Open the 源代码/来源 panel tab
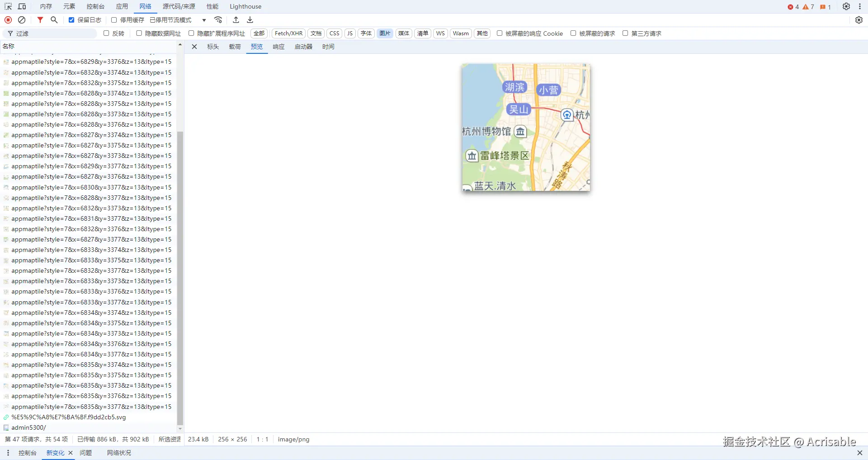868x460 pixels. click(179, 6)
